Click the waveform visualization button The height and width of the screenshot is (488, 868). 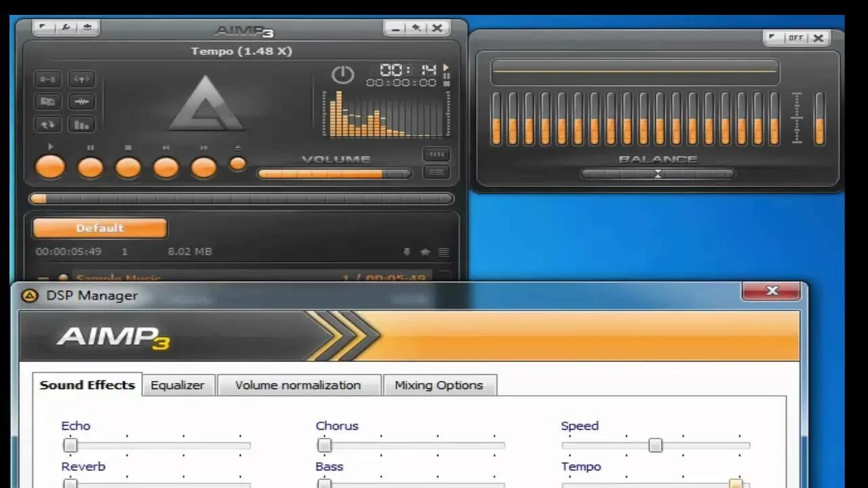[82, 102]
